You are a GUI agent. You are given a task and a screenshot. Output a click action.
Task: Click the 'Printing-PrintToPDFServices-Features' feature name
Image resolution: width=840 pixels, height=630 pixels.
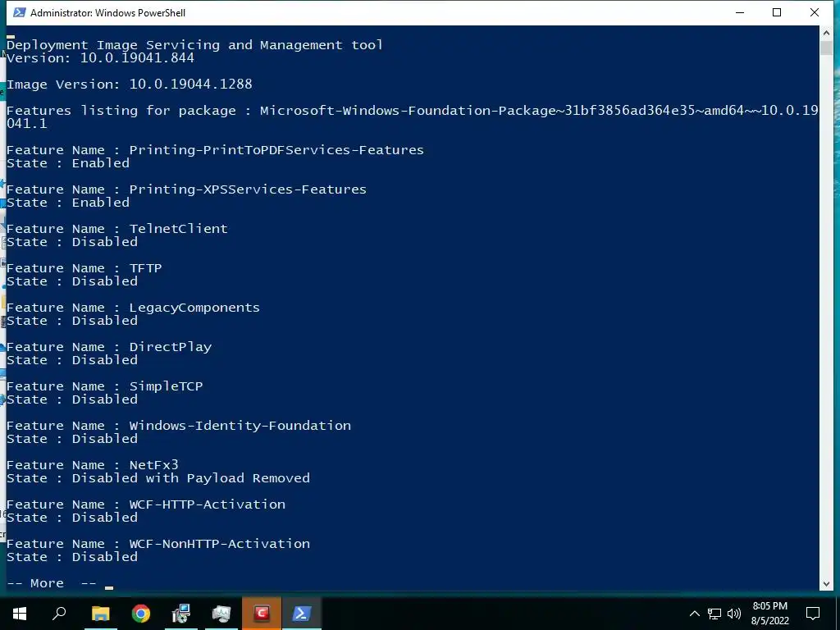[x=276, y=150]
